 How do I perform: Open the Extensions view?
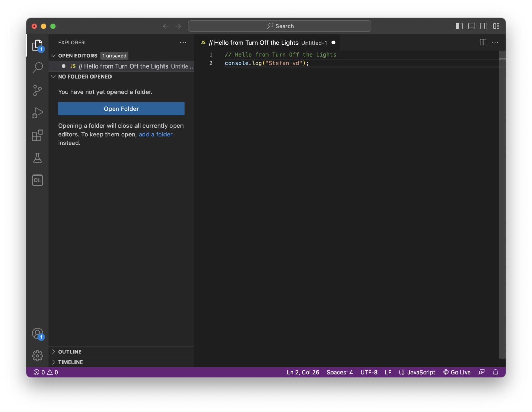(37, 135)
